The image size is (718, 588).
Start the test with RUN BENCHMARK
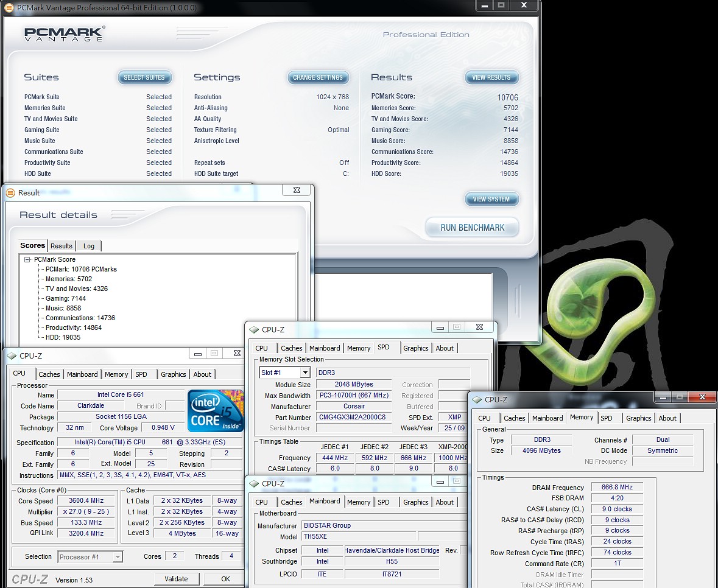tap(472, 228)
